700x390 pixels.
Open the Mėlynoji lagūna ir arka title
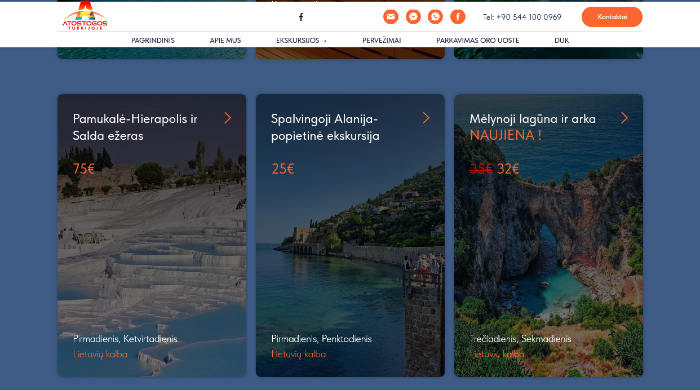pos(532,119)
